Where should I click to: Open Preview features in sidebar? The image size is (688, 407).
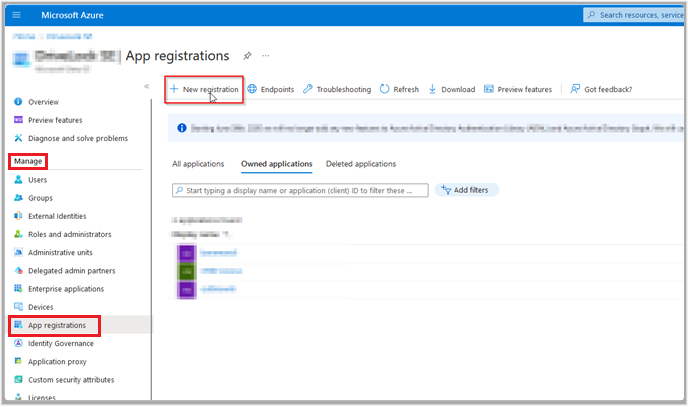pos(55,120)
